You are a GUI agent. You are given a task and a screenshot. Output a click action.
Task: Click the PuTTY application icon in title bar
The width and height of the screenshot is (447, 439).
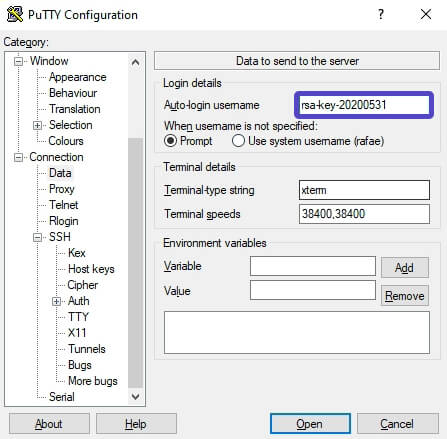[15, 14]
